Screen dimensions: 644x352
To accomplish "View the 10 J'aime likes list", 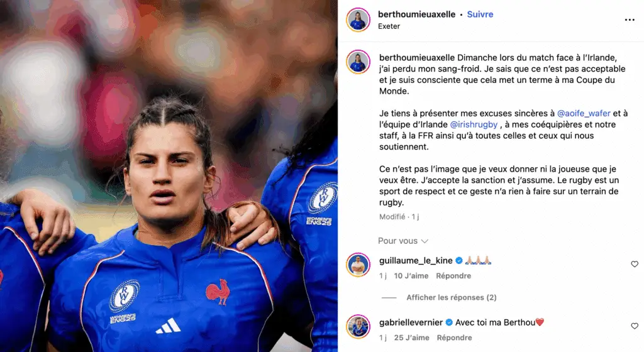I will (411, 276).
